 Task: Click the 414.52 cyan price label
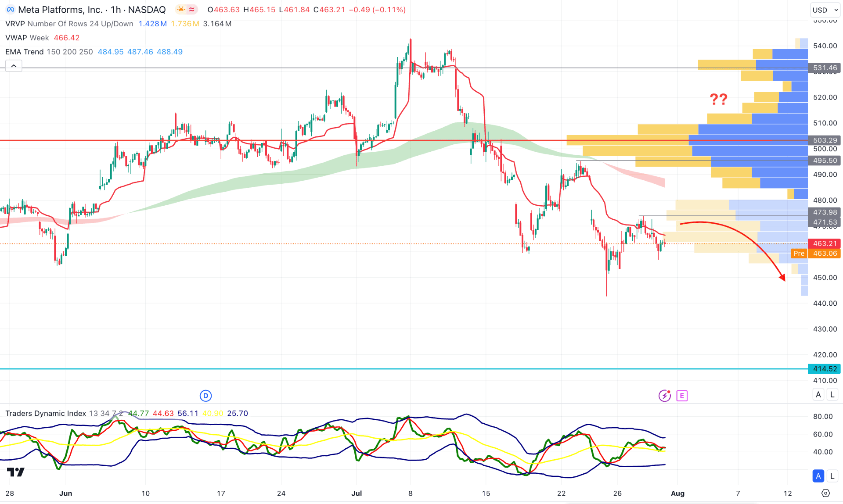pos(825,369)
